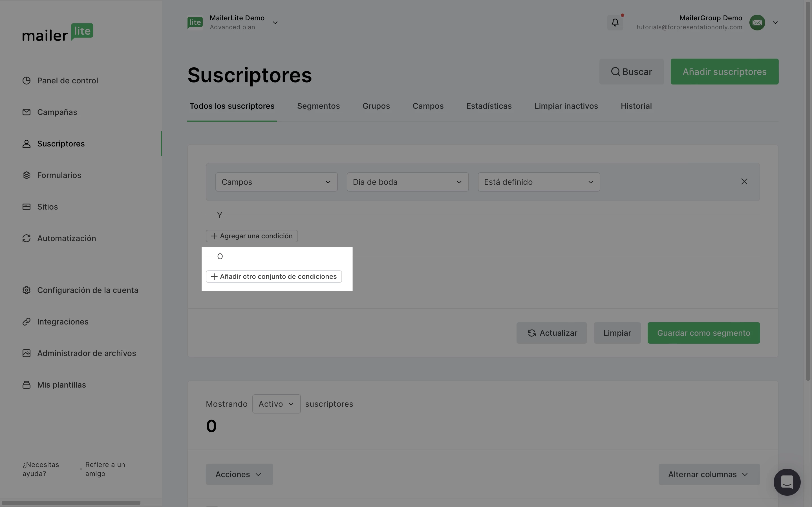Viewport: 812px width, 507px height.
Task: Click the horizontal scrollbar at bottom
Action: 71,503
